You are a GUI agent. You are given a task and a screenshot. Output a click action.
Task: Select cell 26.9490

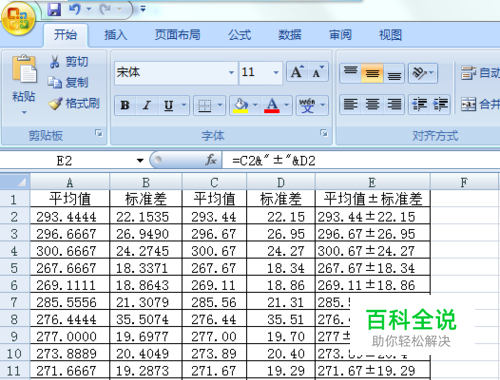146,234
